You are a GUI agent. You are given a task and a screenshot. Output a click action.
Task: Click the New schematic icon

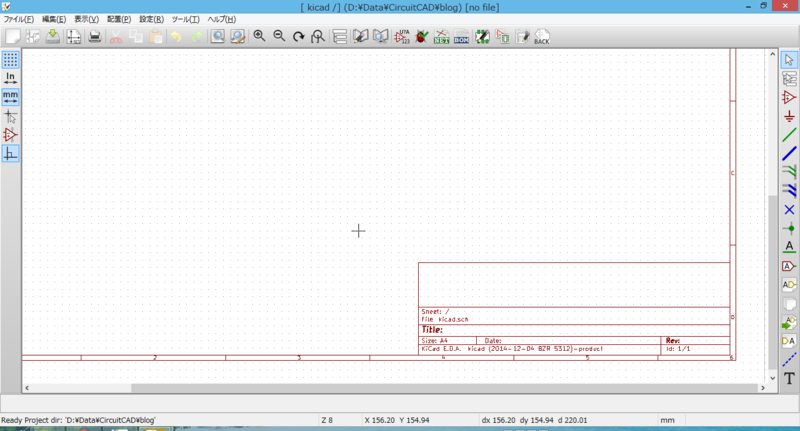tap(13, 36)
